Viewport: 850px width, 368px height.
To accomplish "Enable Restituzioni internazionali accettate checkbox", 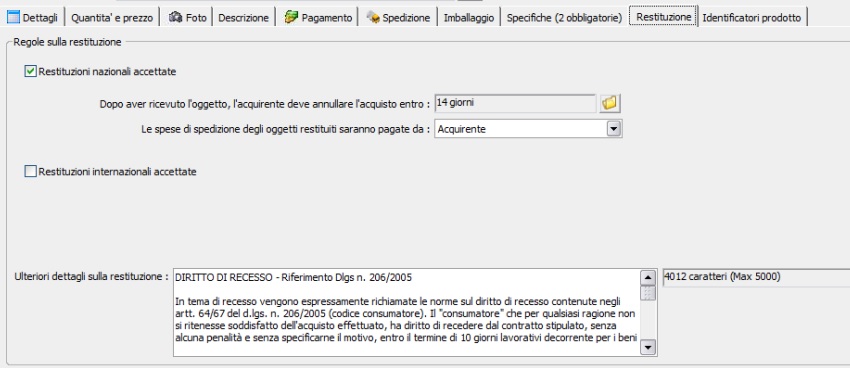I will click(30, 172).
